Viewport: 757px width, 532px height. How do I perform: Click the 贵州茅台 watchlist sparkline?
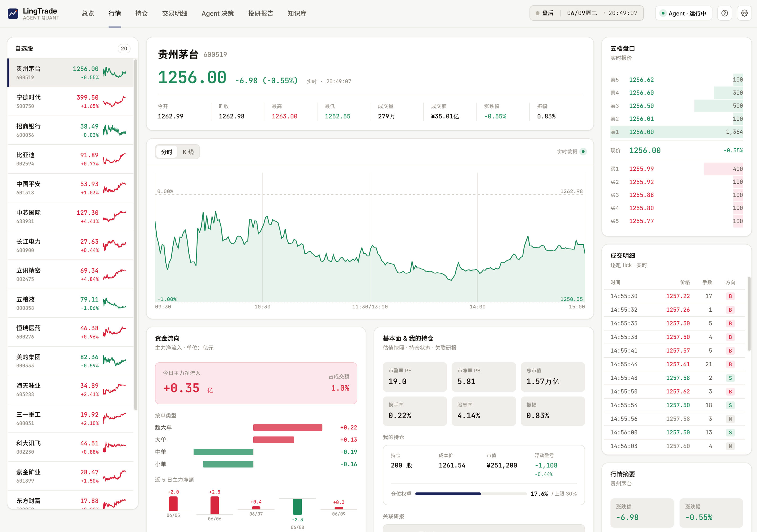114,72
